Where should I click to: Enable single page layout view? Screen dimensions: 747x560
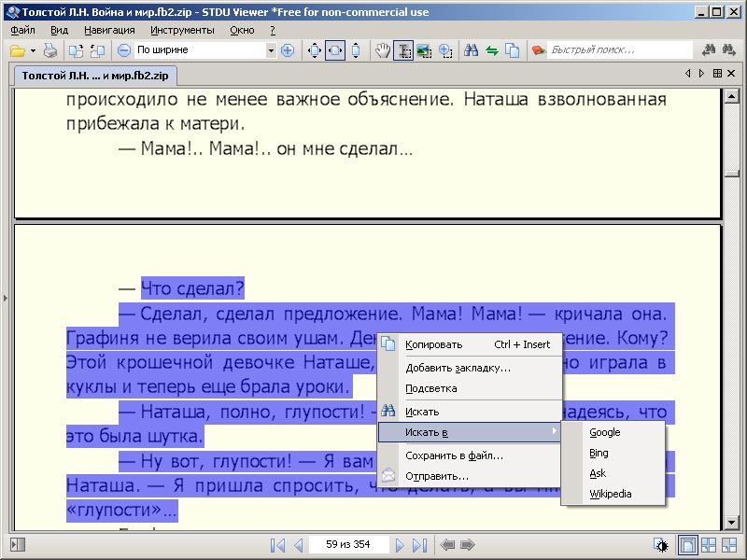point(688,545)
